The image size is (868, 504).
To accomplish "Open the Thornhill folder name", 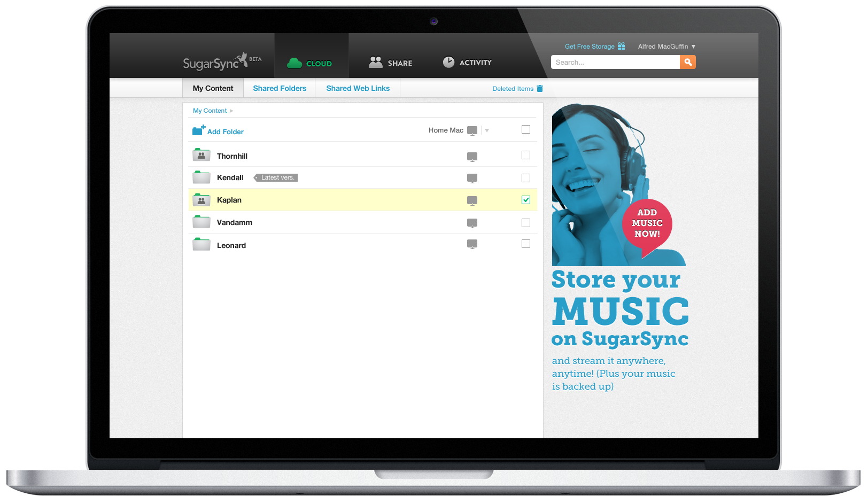I will [232, 156].
